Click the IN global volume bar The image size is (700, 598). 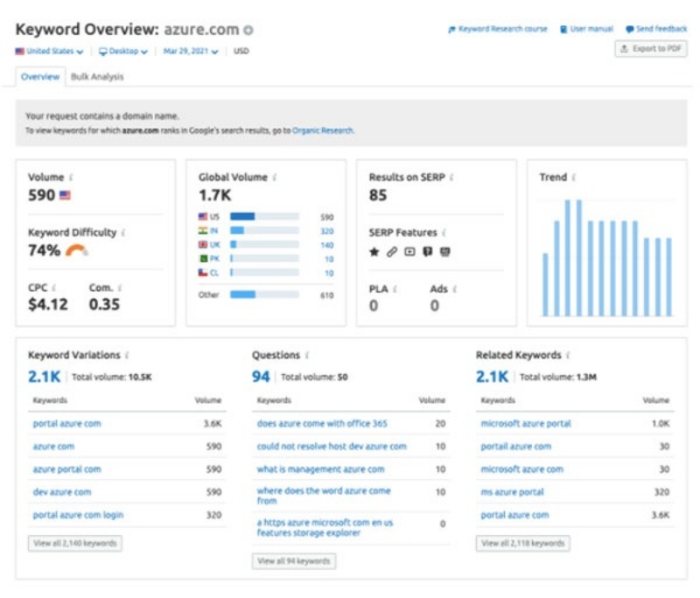[264, 231]
